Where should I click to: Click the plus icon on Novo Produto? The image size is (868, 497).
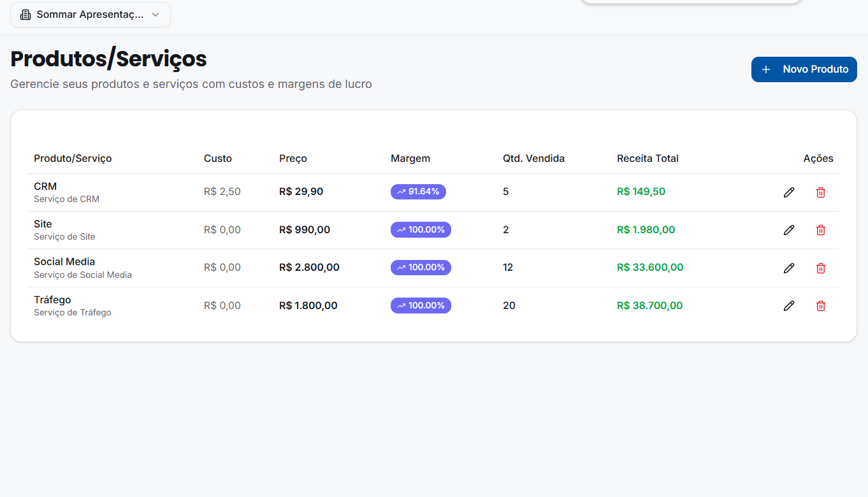[765, 69]
